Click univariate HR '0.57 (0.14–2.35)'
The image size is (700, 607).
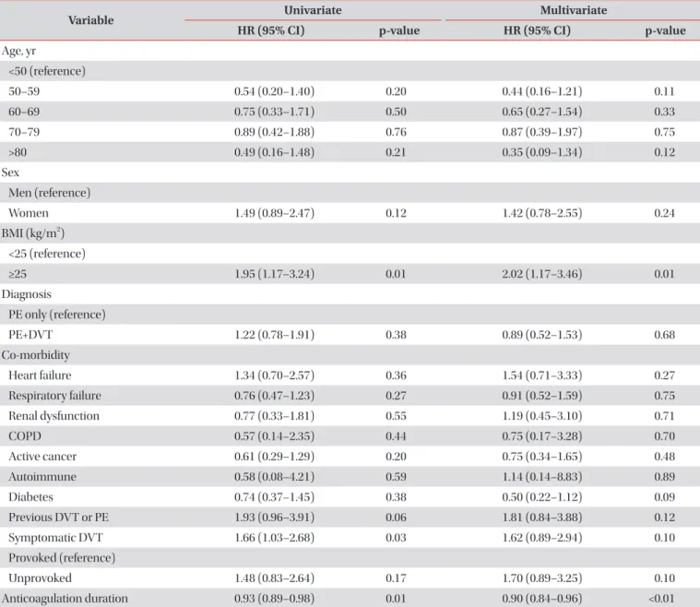(x=275, y=436)
